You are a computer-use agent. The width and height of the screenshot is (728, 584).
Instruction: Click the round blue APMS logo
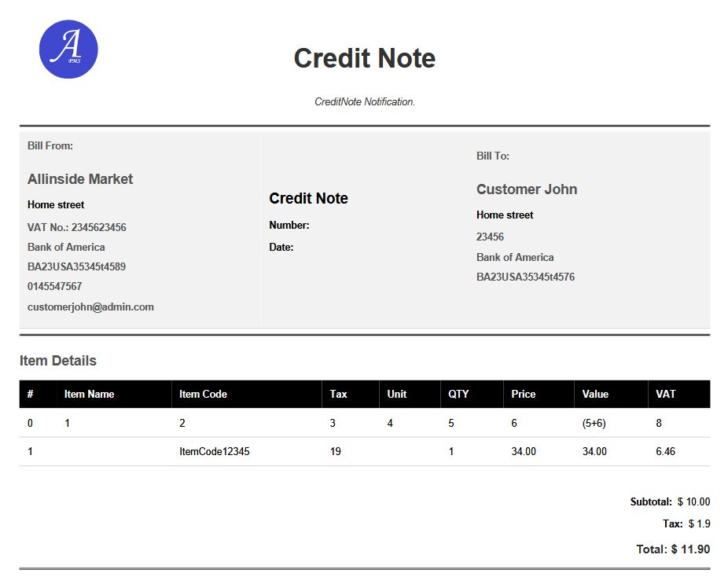pos(68,50)
